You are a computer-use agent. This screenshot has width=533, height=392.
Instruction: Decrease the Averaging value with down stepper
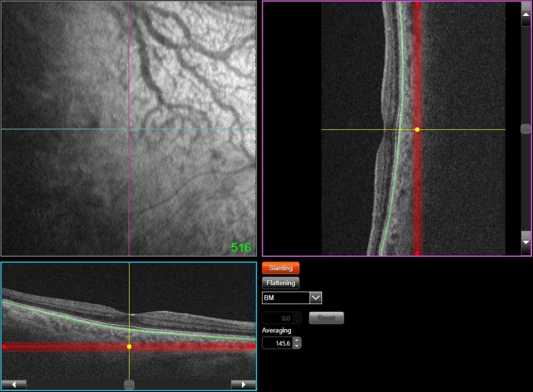[297, 346]
